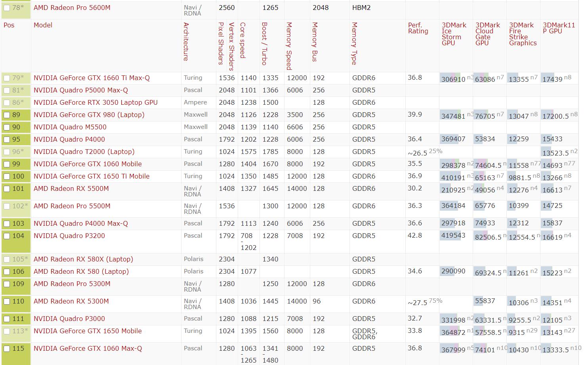Sort by Vertex Shaders column
The image size is (588, 365).
[232, 46]
